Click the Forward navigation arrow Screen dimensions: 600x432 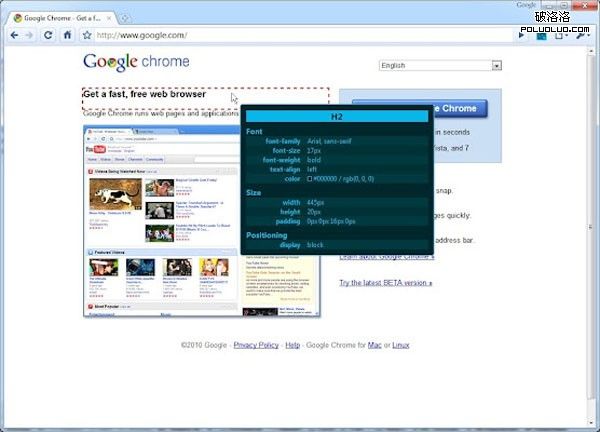tap(29, 35)
